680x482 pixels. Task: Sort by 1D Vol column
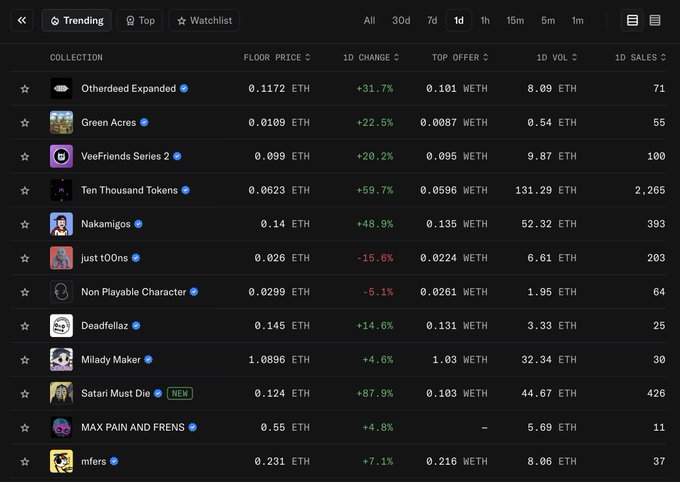(x=556, y=57)
